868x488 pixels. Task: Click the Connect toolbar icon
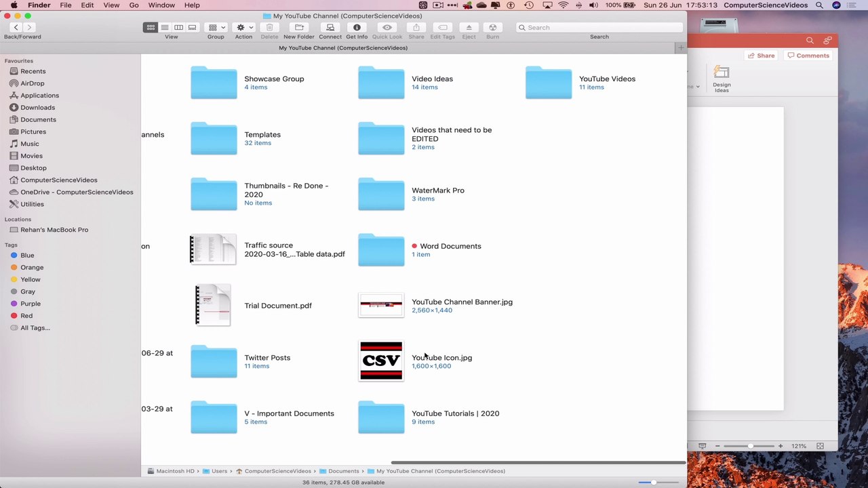pos(330,27)
